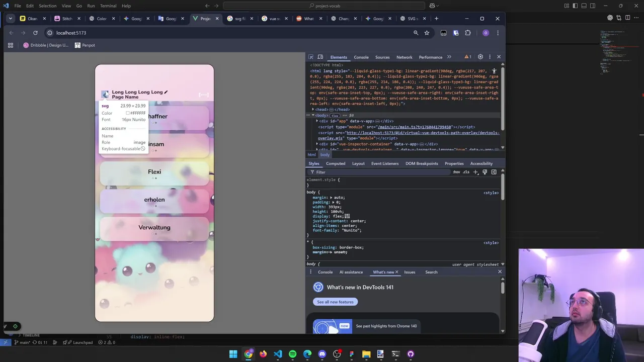Activate the DevTools inspect element picker icon
This screenshot has width=644, height=362.
tap(311, 57)
